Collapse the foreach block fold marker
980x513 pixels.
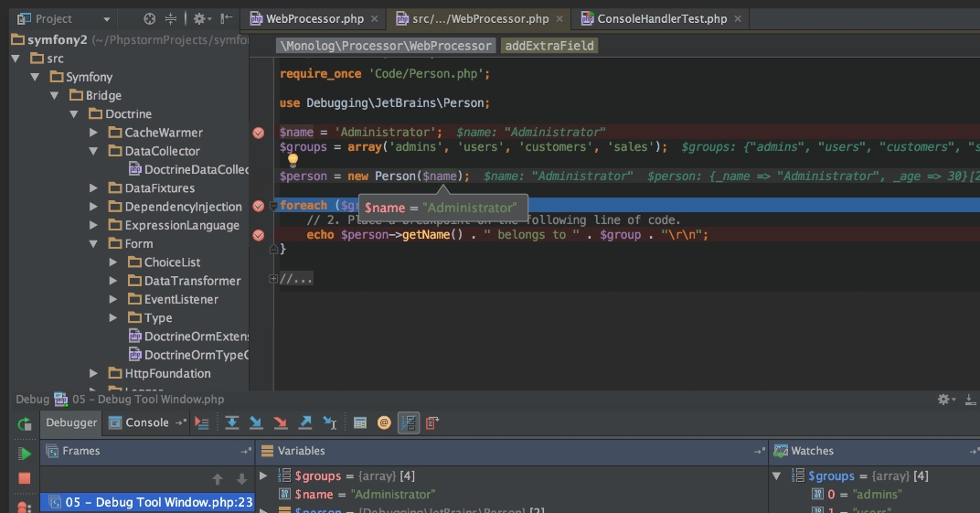click(273, 206)
